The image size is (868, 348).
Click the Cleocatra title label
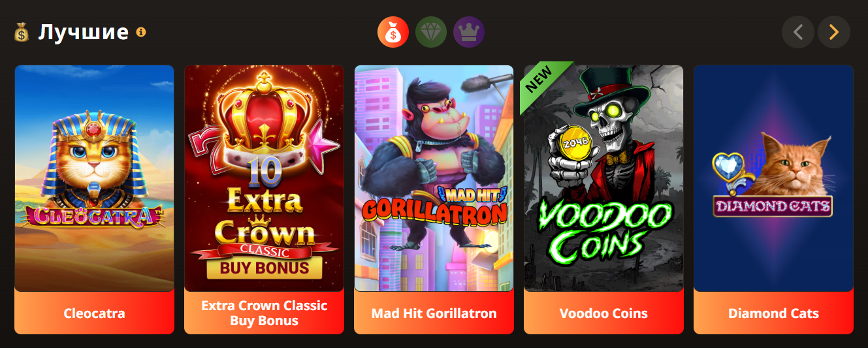click(95, 313)
